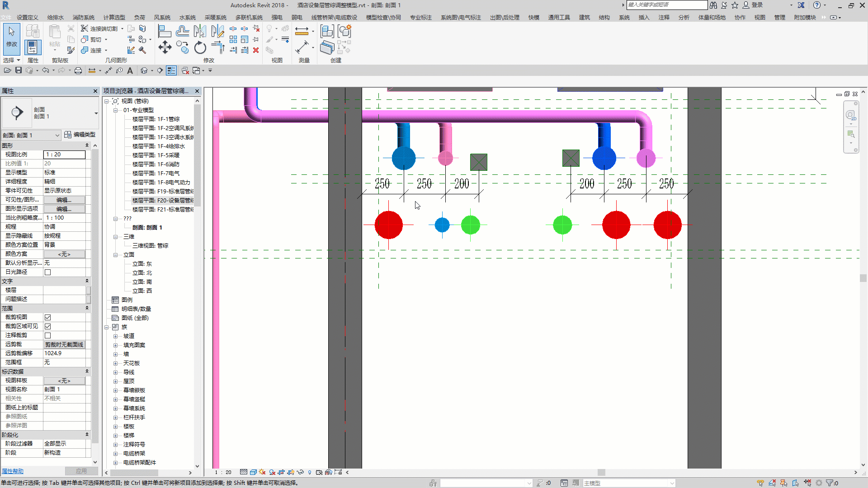Select the Move tool in Modify panel
The width and height of the screenshot is (868, 488).
[165, 47]
